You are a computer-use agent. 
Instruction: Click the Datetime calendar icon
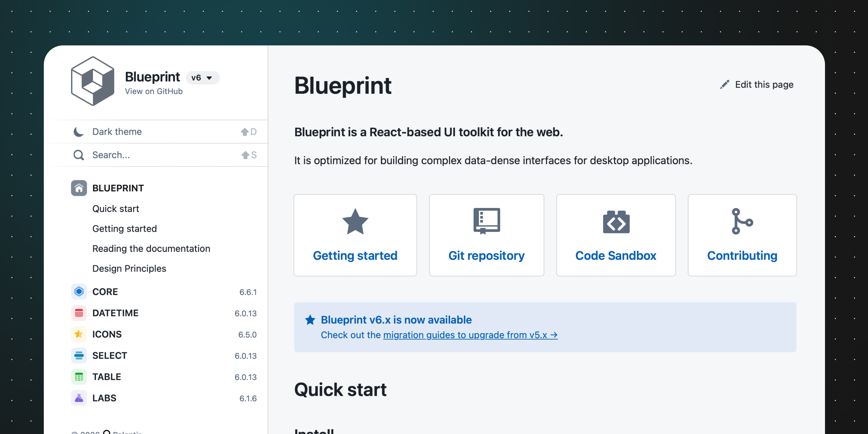(79, 313)
